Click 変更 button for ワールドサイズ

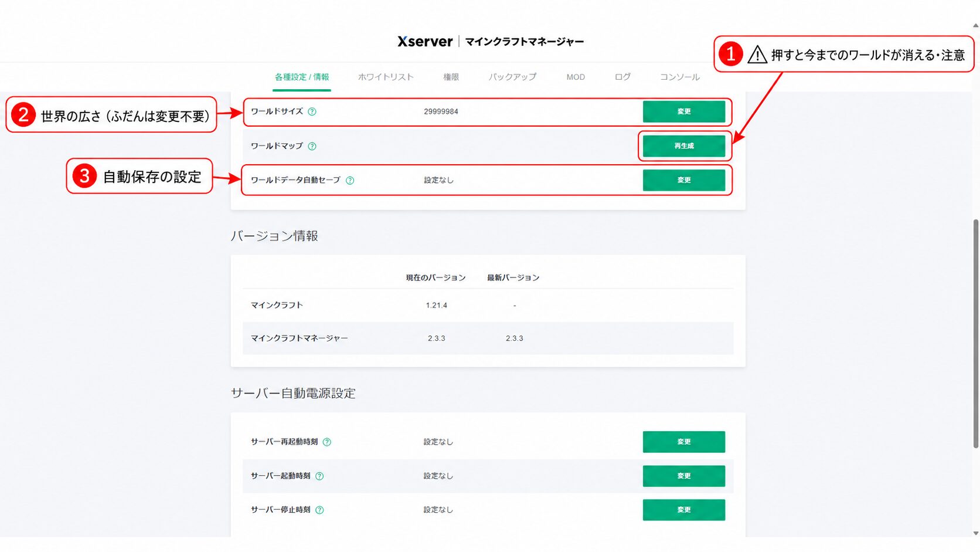[684, 111]
